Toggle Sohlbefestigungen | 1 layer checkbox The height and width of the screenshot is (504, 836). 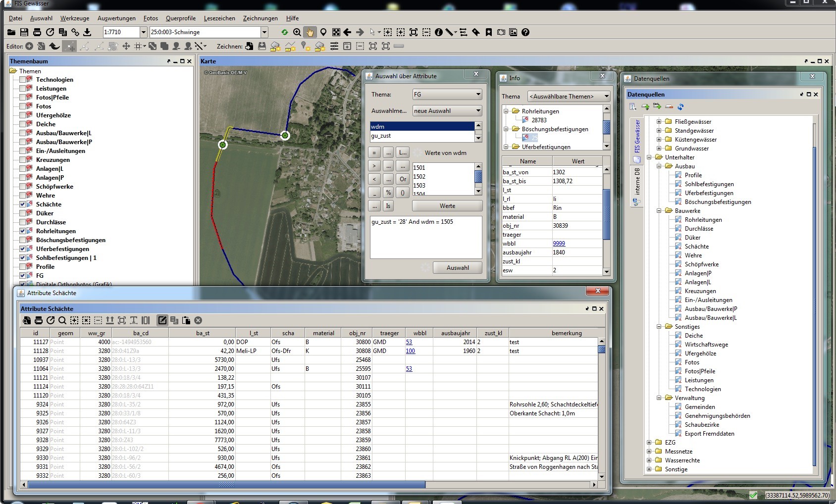point(23,258)
